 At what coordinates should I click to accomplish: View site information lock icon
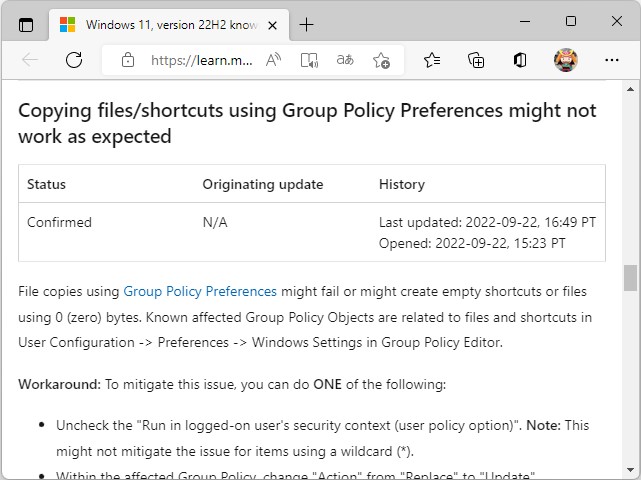[x=127, y=60]
